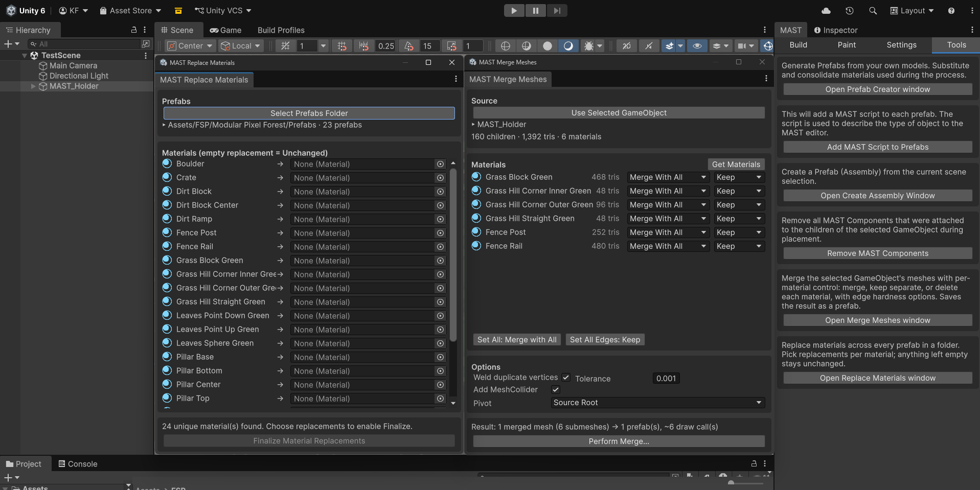Click the MAST Replace Materials panel kebab menu
The image size is (980, 490).
455,79
